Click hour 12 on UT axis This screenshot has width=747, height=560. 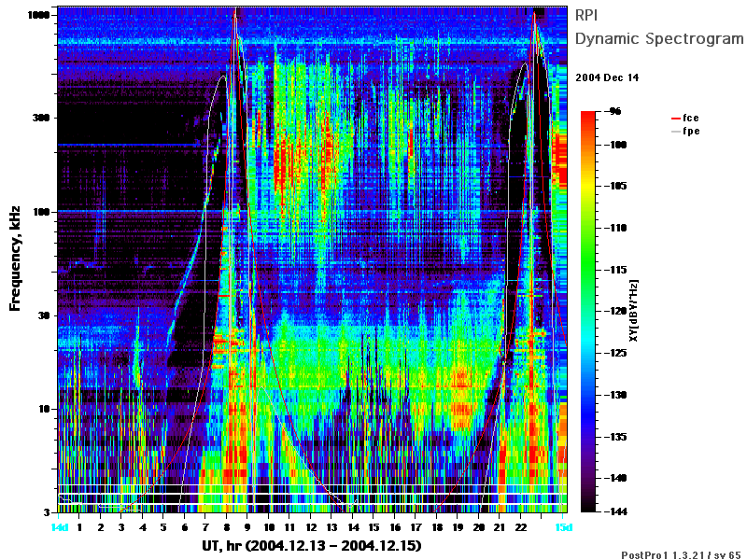(311, 527)
